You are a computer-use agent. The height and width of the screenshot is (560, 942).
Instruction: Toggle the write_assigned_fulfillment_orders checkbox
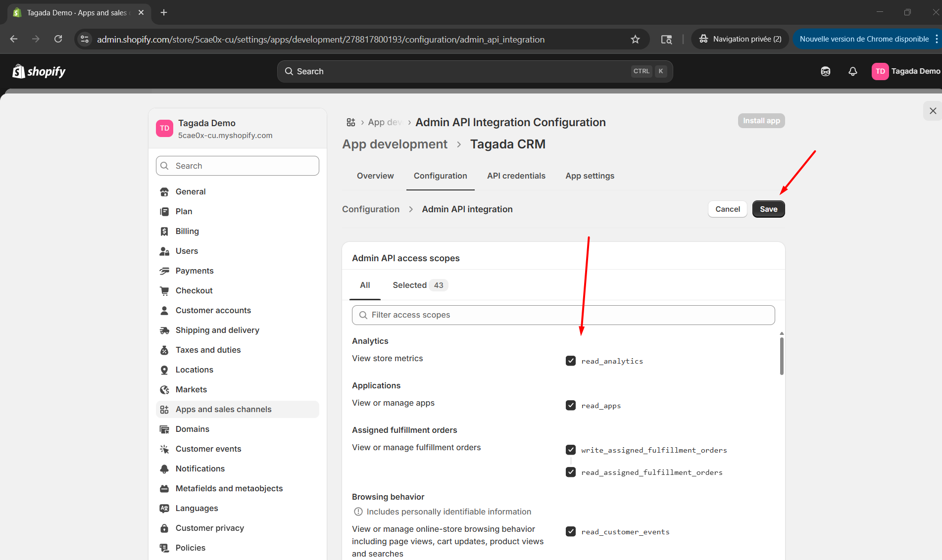coord(571,450)
